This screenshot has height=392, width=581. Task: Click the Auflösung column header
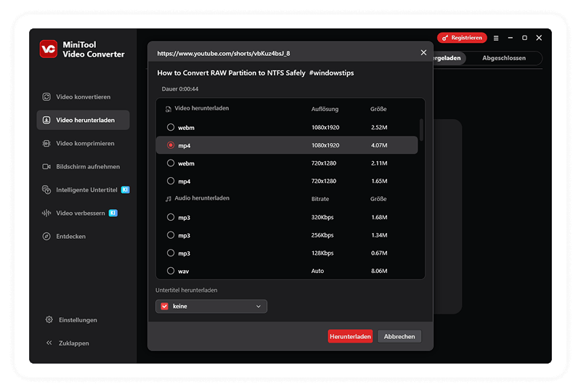coord(325,109)
